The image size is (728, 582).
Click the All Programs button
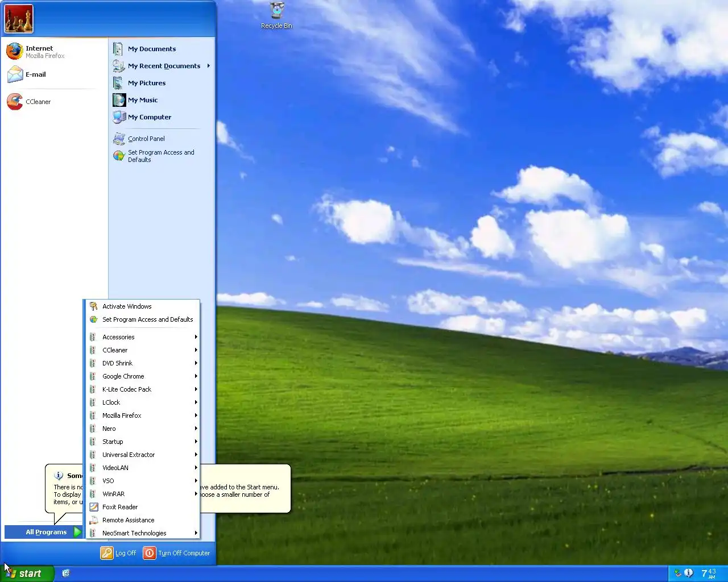point(44,532)
